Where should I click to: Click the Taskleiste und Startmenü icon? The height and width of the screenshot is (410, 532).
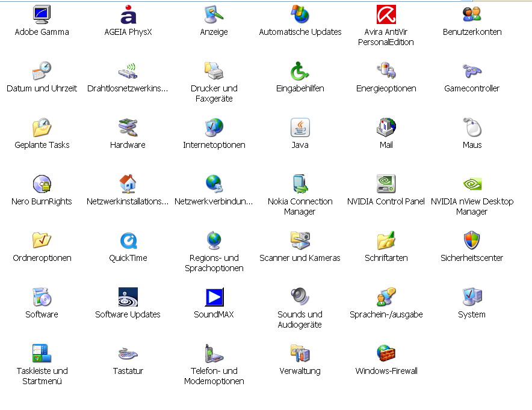coord(42,353)
